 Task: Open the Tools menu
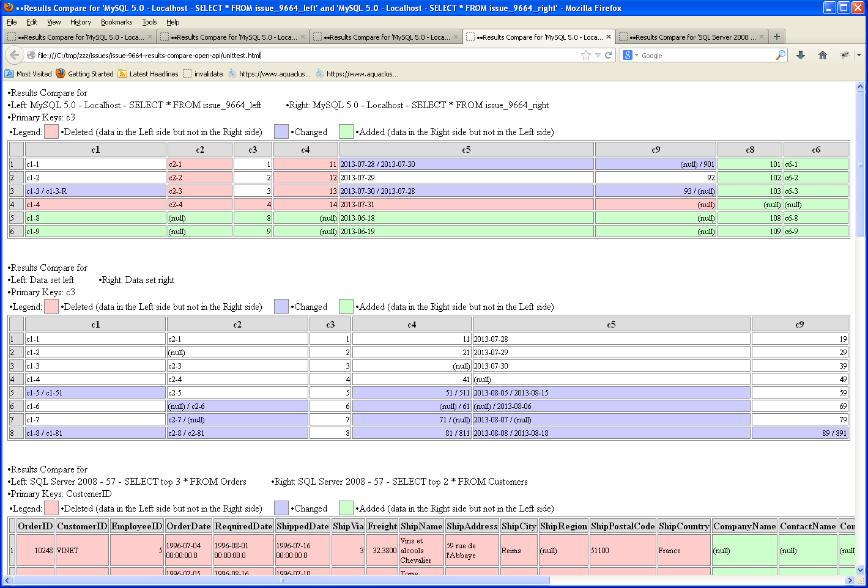[149, 22]
